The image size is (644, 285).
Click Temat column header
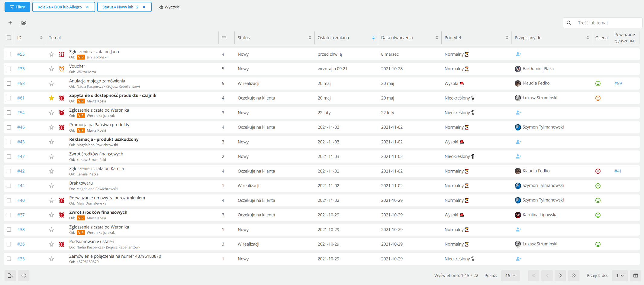coord(55,38)
